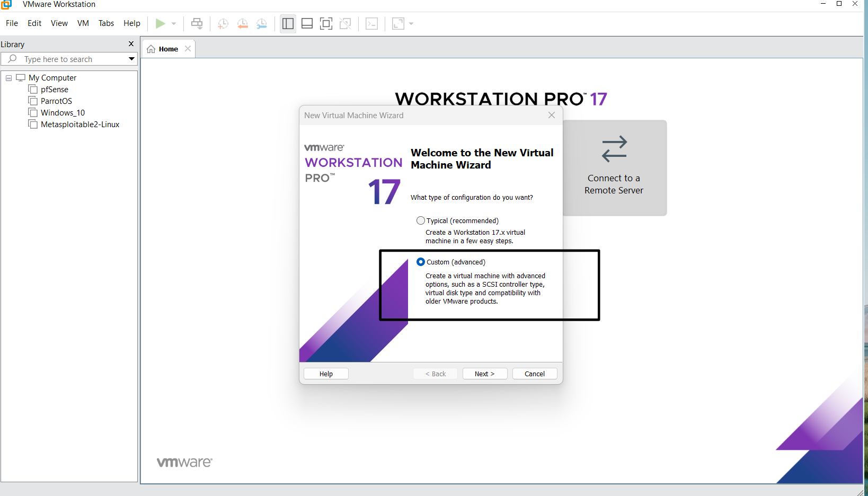Image resolution: width=868 pixels, height=496 pixels.
Task: Open the stretch display dropdown arrow
Action: click(x=411, y=23)
